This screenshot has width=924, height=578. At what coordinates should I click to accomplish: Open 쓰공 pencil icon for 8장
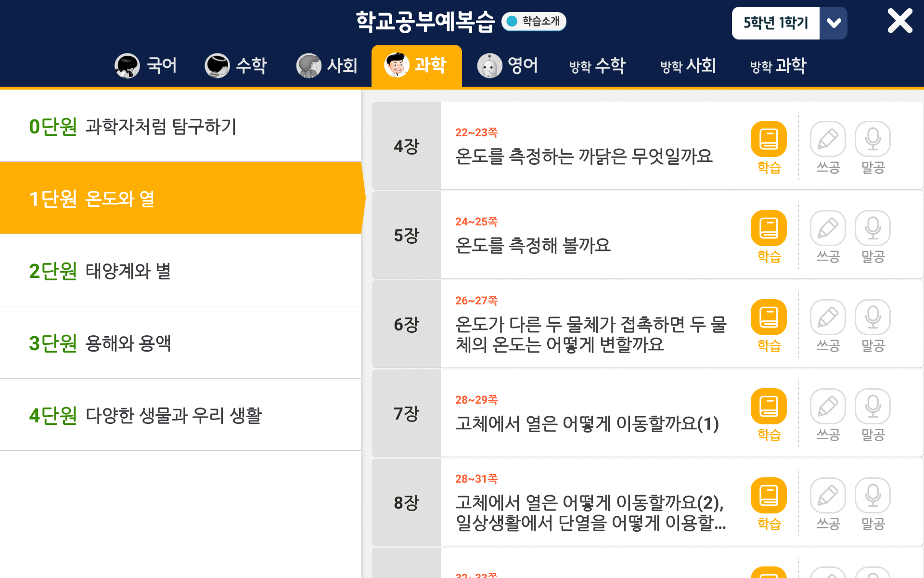point(828,495)
